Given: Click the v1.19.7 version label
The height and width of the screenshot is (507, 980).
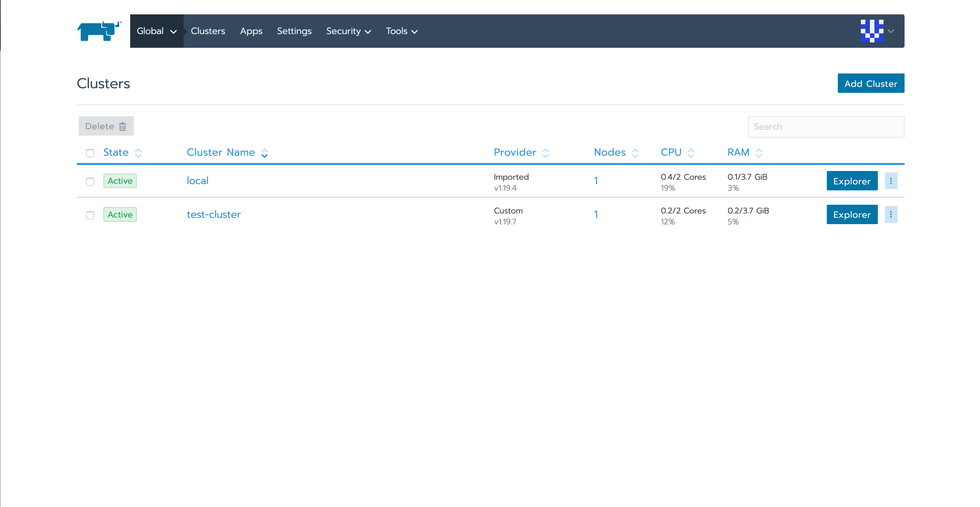Looking at the screenshot, I should (x=505, y=221).
